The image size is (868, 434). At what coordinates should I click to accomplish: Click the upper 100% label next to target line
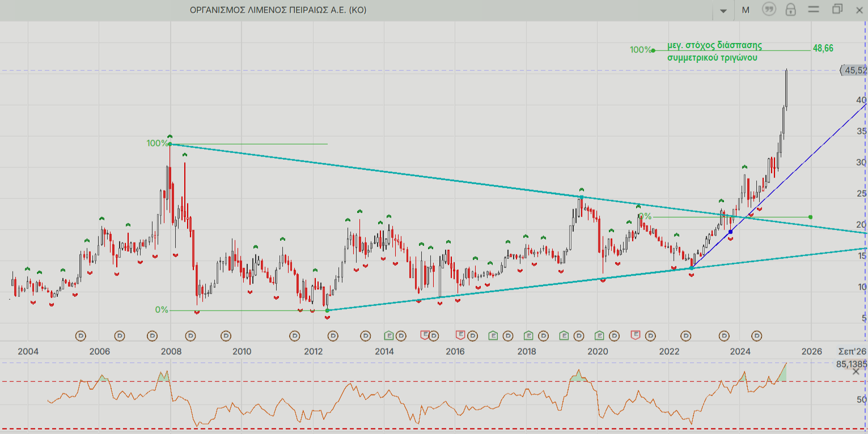click(x=640, y=50)
